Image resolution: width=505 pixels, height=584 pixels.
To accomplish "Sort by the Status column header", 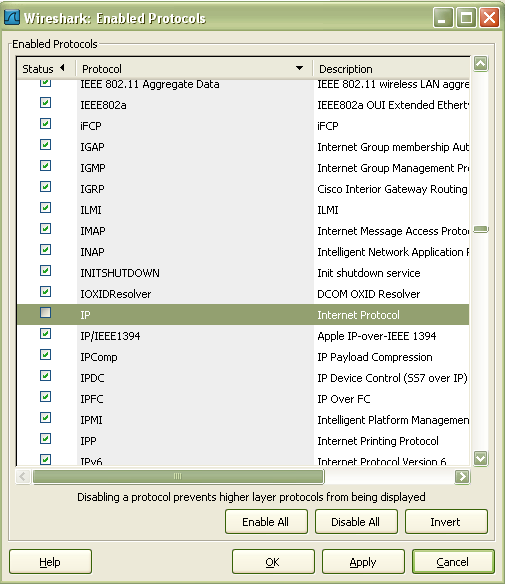I will point(46,69).
